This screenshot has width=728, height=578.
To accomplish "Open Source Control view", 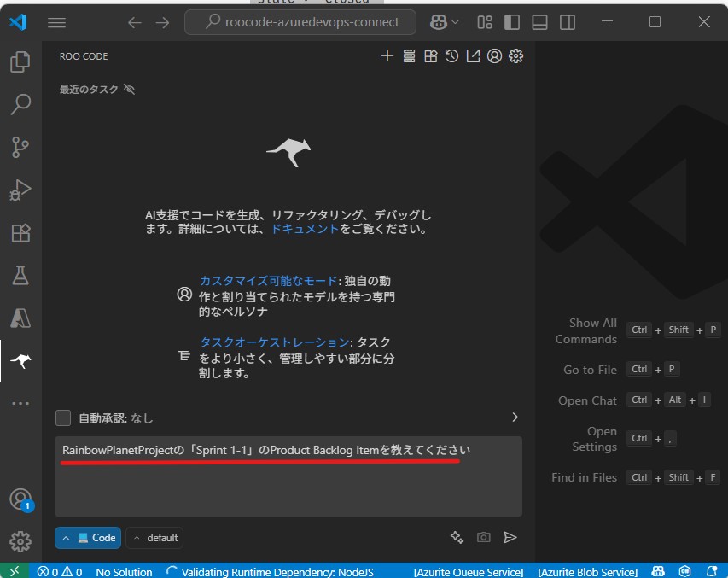I will click(20, 148).
